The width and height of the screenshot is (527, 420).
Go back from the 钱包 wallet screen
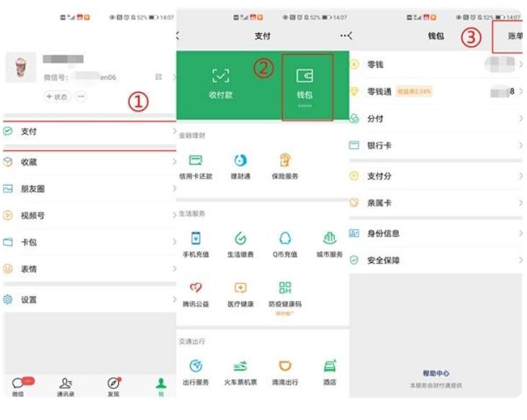pyautogui.click(x=351, y=35)
